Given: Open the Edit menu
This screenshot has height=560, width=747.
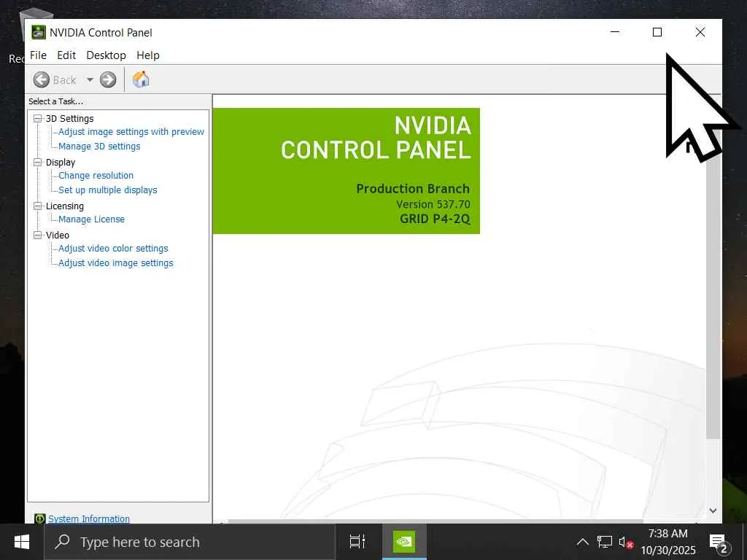Looking at the screenshot, I should [66, 55].
